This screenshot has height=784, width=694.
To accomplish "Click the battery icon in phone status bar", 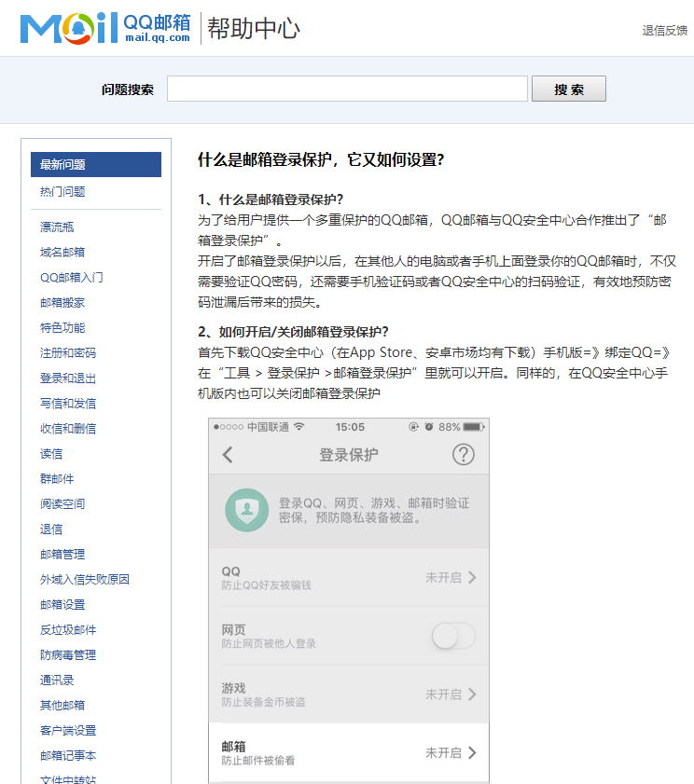I will point(473,427).
